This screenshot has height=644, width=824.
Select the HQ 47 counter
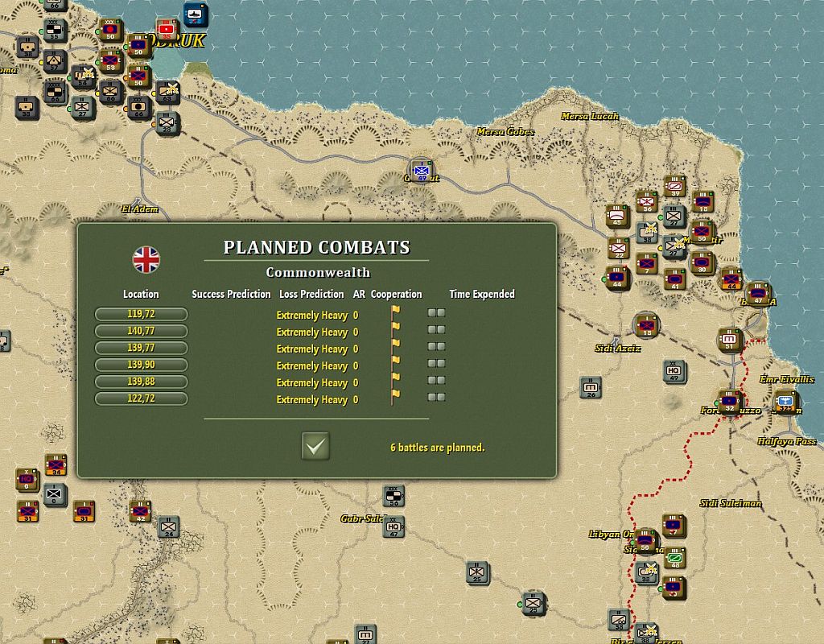[x=393, y=526]
